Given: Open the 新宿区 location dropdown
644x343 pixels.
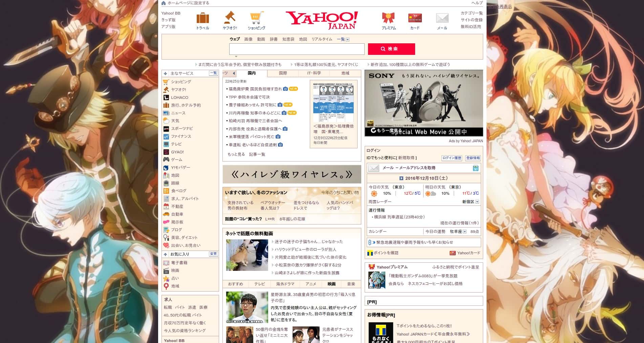Looking at the screenshot, I should coord(477,202).
